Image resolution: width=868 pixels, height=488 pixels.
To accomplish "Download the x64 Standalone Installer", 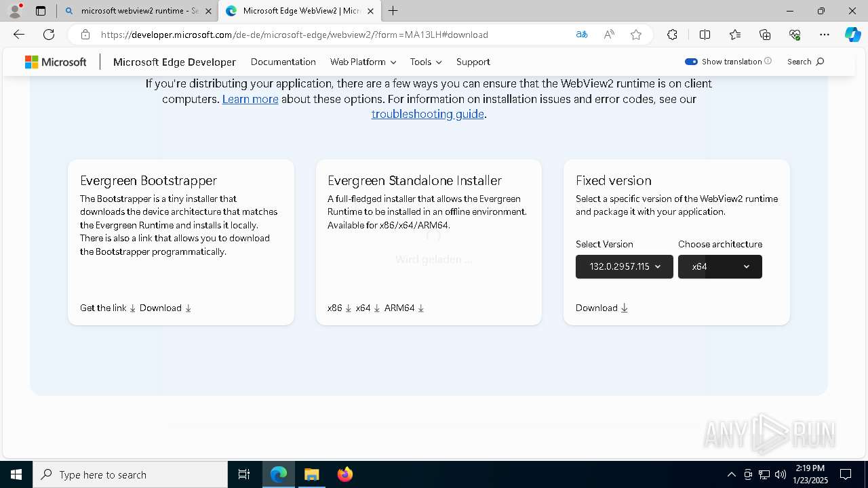I will tap(368, 308).
